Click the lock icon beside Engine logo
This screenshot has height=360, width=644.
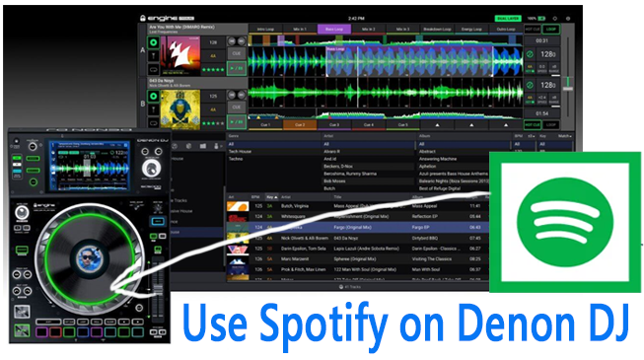143,19
